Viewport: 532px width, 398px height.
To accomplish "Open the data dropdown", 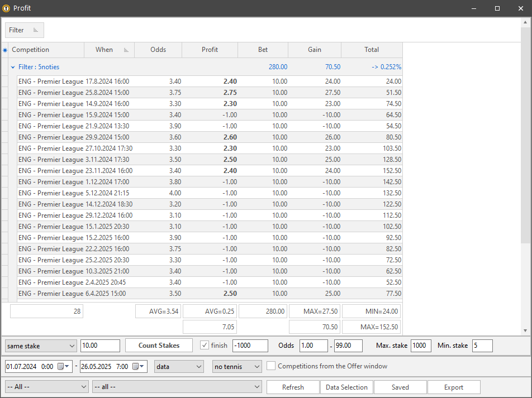I will 179,367.
